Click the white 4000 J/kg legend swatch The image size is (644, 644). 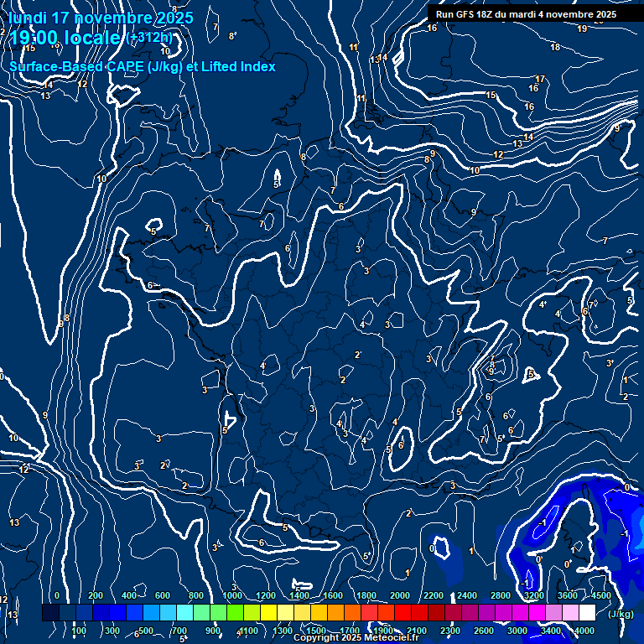[x=587, y=612]
